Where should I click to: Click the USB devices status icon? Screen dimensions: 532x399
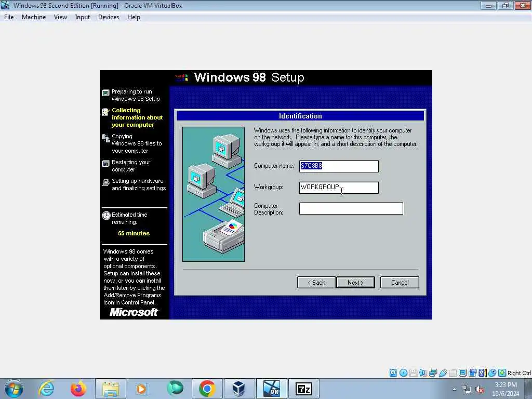[x=443, y=373]
